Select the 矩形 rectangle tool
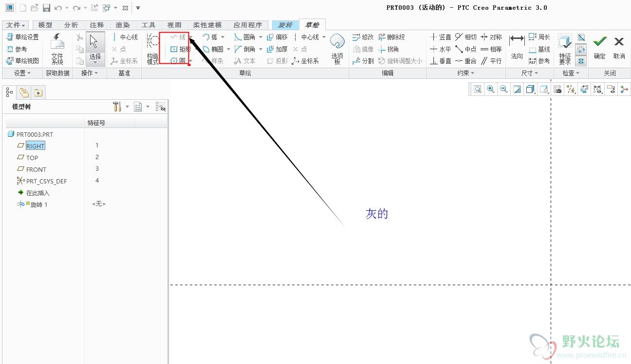The width and height of the screenshot is (631, 364). 181,49
